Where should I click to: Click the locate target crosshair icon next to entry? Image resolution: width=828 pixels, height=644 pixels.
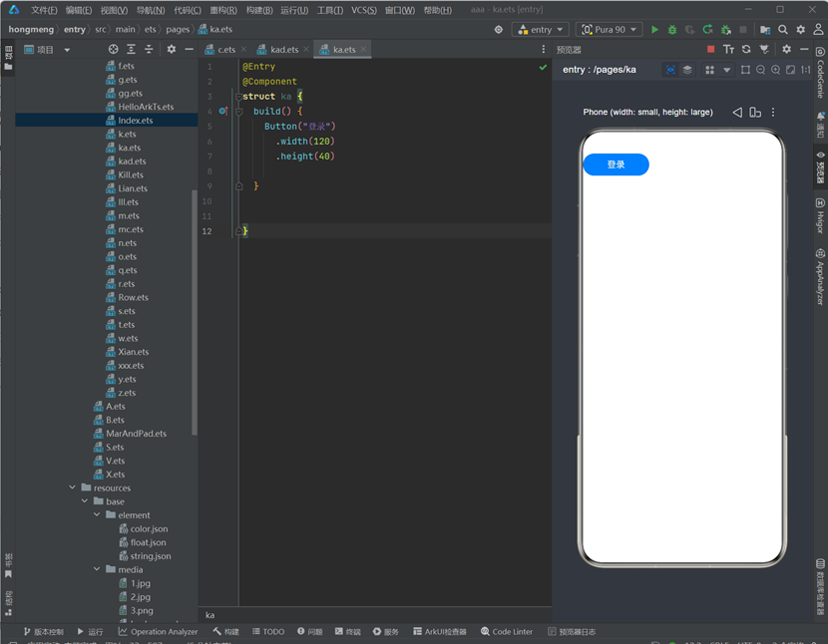[499, 30]
